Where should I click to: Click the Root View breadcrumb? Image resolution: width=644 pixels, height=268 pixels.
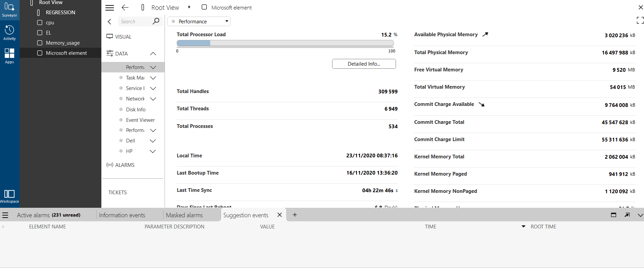click(165, 7)
